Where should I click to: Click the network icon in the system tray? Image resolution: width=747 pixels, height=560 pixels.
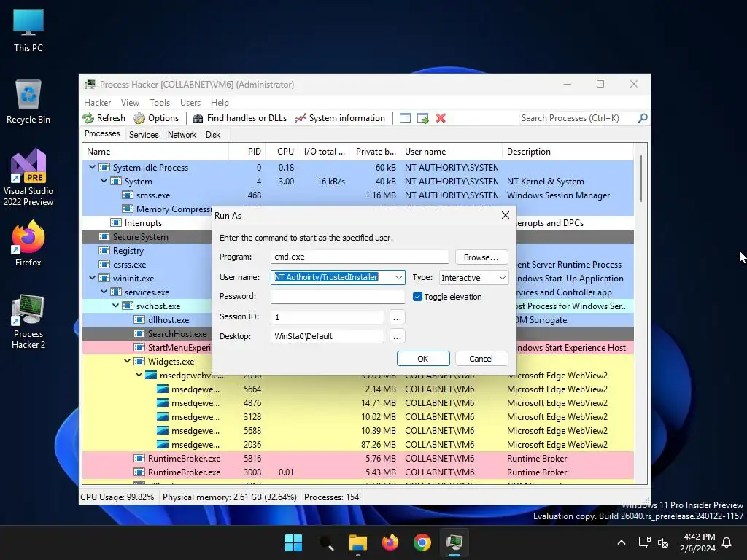click(645, 542)
